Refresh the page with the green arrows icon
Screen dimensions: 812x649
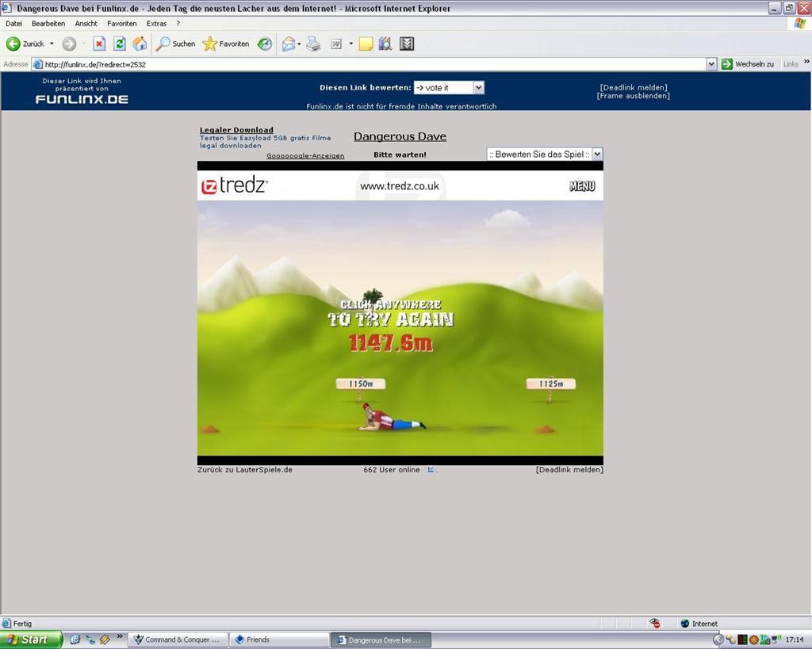pyautogui.click(x=120, y=44)
